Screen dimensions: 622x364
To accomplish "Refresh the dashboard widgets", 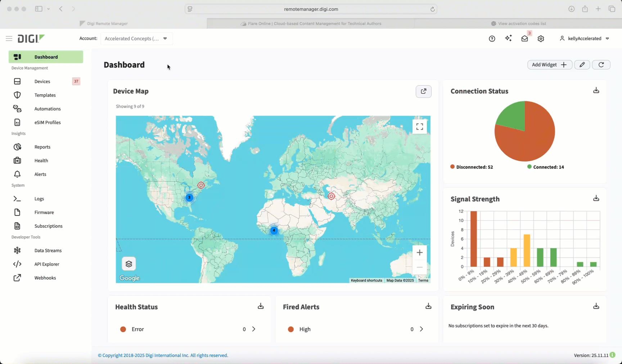I will coord(601,65).
